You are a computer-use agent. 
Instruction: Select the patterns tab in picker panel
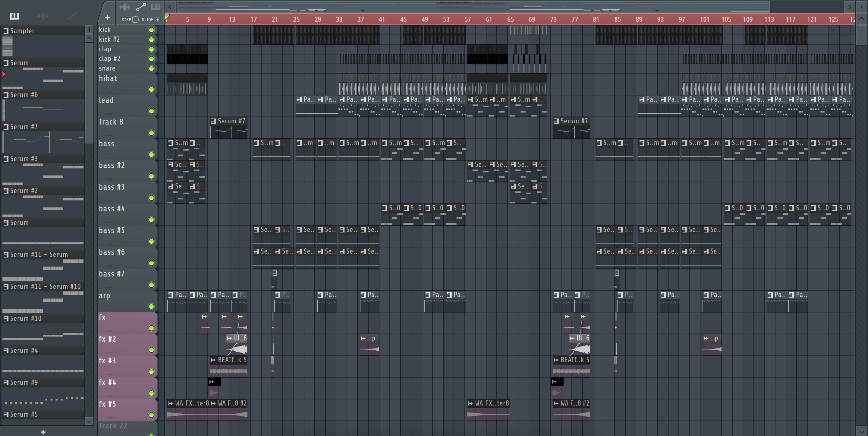[14, 16]
